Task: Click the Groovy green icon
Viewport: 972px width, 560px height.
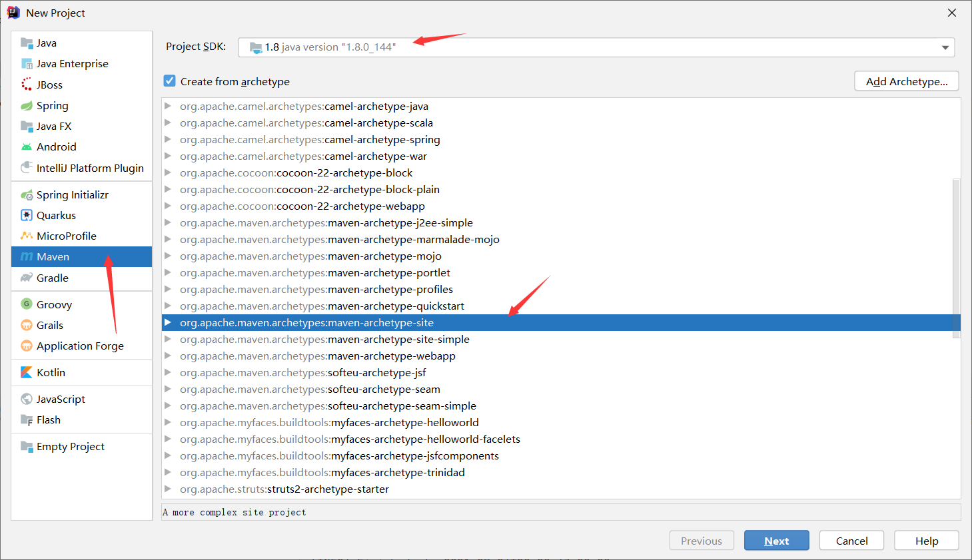Action: point(27,304)
